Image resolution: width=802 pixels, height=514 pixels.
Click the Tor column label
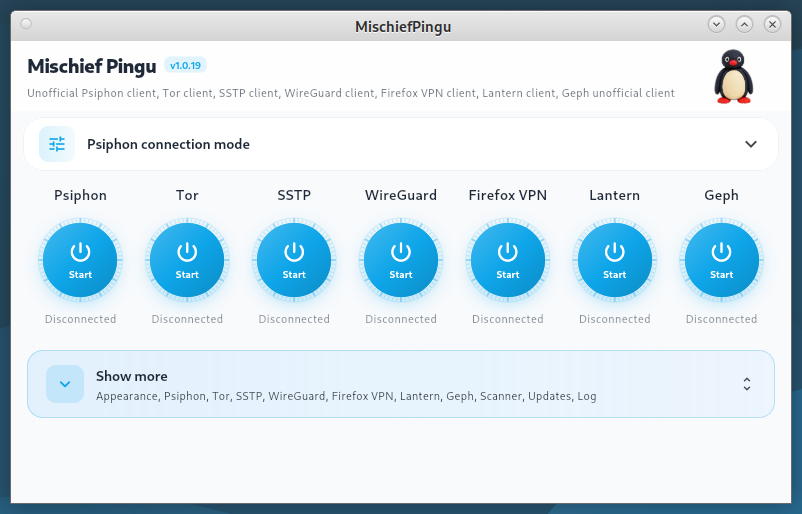[187, 195]
